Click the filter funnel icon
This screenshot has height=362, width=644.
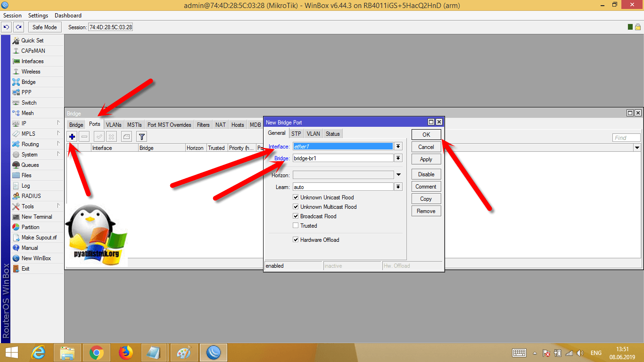(141, 137)
